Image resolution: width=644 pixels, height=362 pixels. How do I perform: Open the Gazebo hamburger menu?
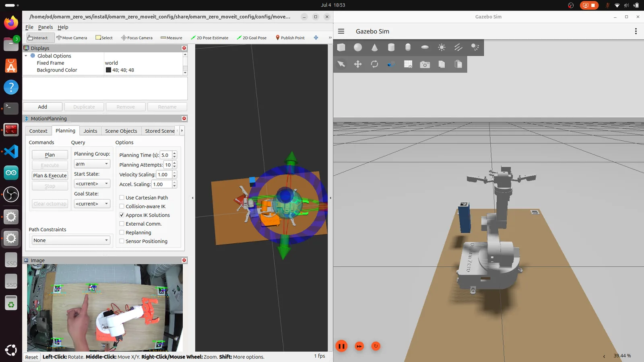click(x=341, y=31)
